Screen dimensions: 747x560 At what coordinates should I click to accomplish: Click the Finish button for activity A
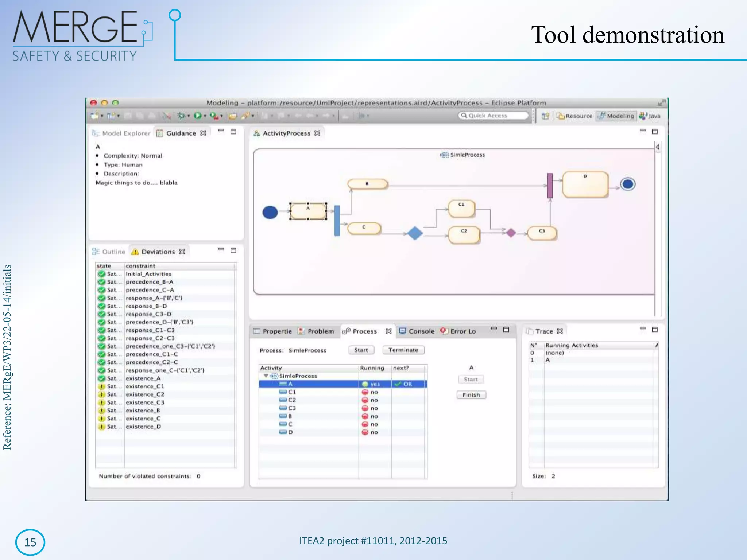click(471, 395)
